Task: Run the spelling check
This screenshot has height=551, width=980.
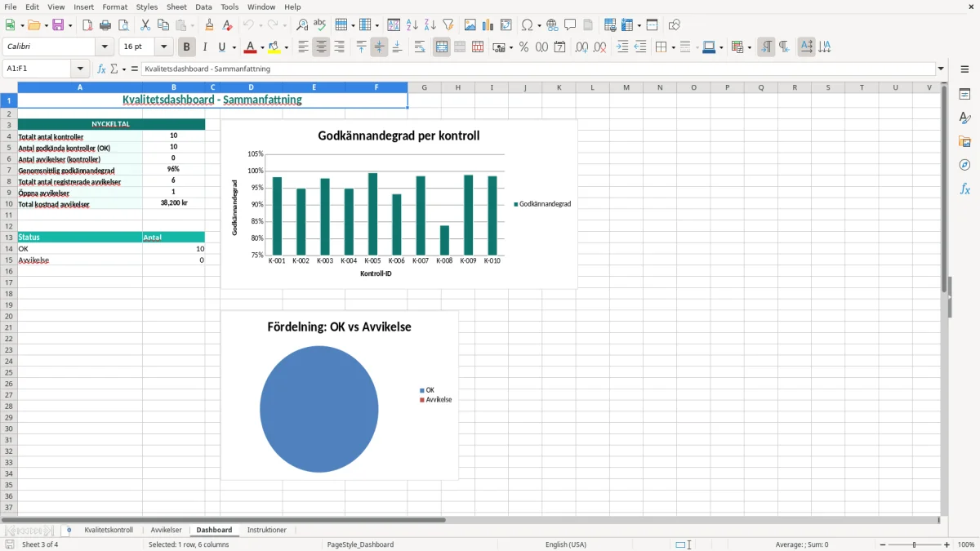Action: (319, 25)
